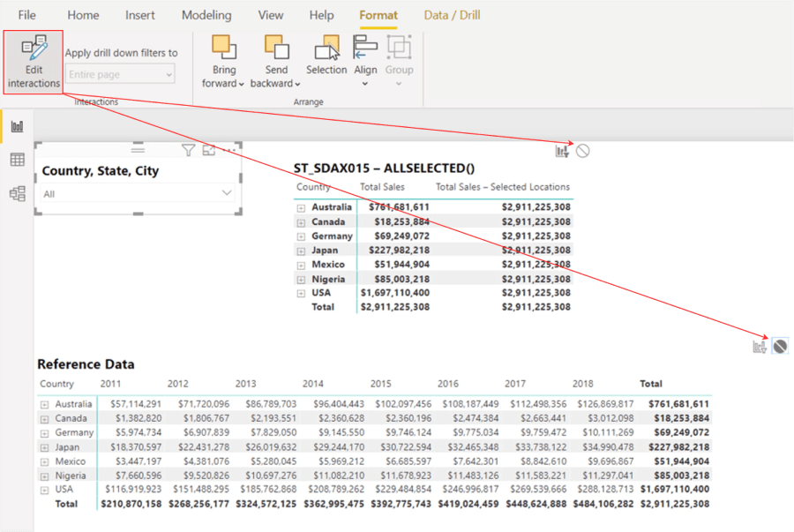This screenshot has height=532, width=794.
Task: Expand USA row in Reference Data
Action: coord(44,489)
